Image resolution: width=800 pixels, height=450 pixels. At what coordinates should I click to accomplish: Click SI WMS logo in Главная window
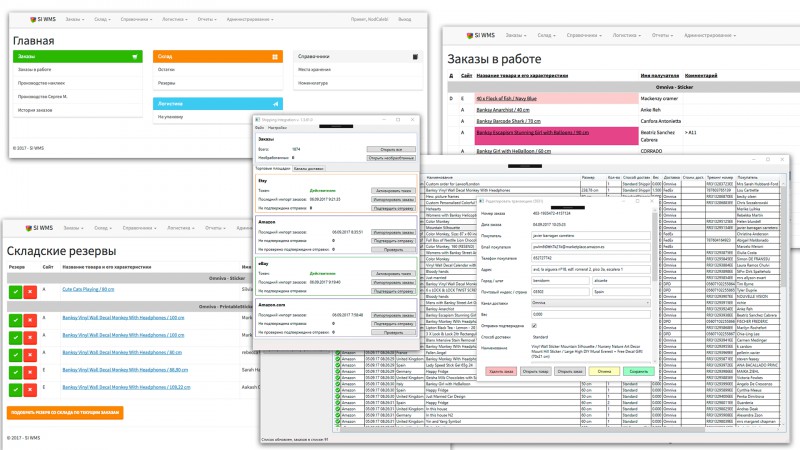[x=43, y=19]
